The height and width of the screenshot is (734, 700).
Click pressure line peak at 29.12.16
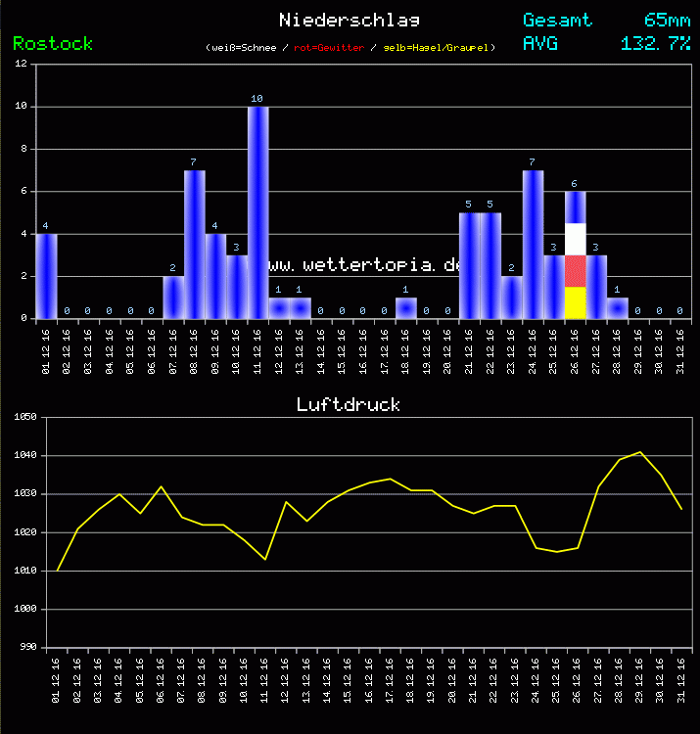(x=640, y=452)
